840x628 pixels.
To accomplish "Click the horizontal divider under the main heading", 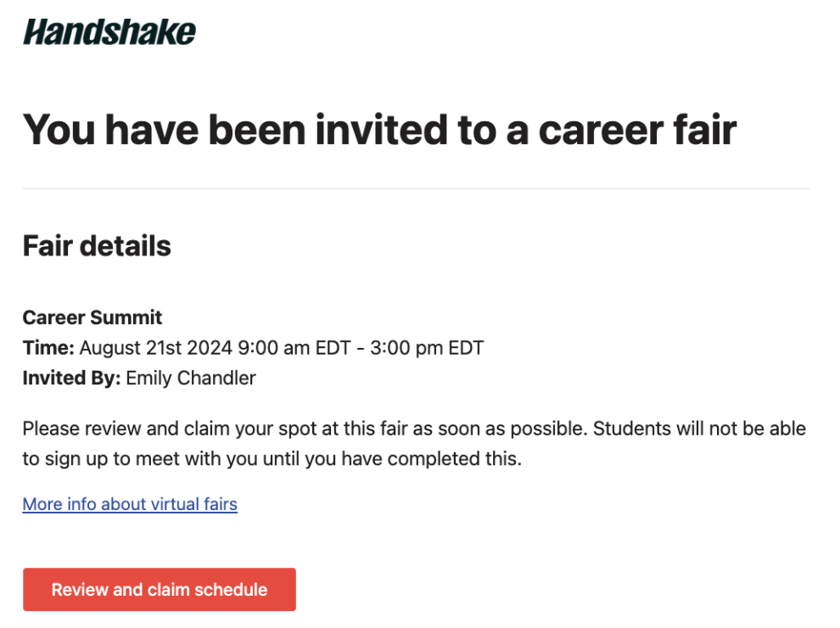I will tap(417, 188).
